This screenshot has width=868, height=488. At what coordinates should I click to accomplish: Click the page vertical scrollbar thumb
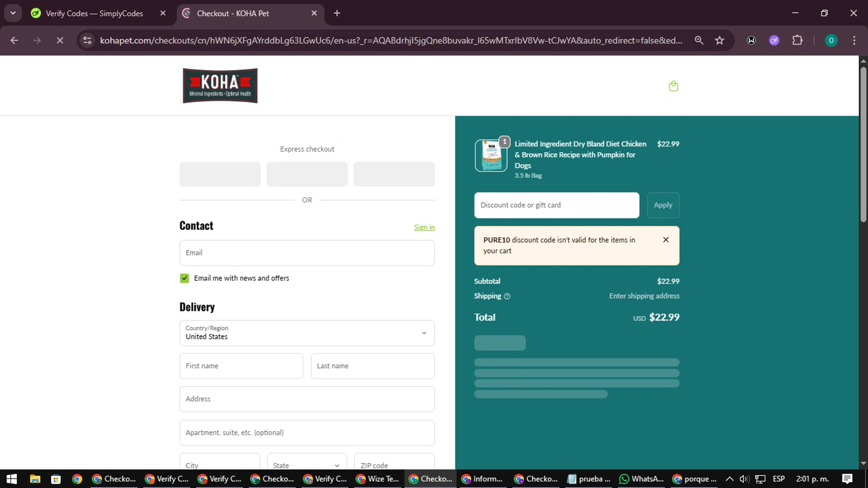[863, 145]
